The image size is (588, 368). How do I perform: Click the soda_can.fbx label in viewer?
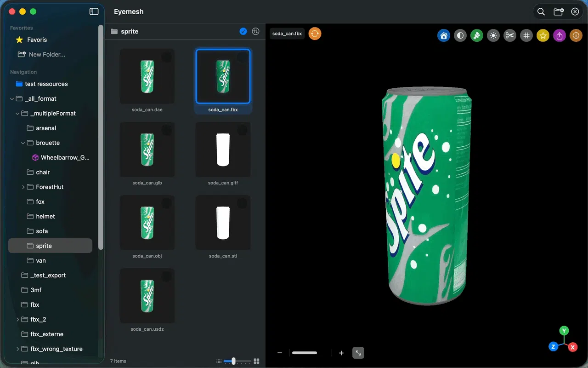point(287,34)
